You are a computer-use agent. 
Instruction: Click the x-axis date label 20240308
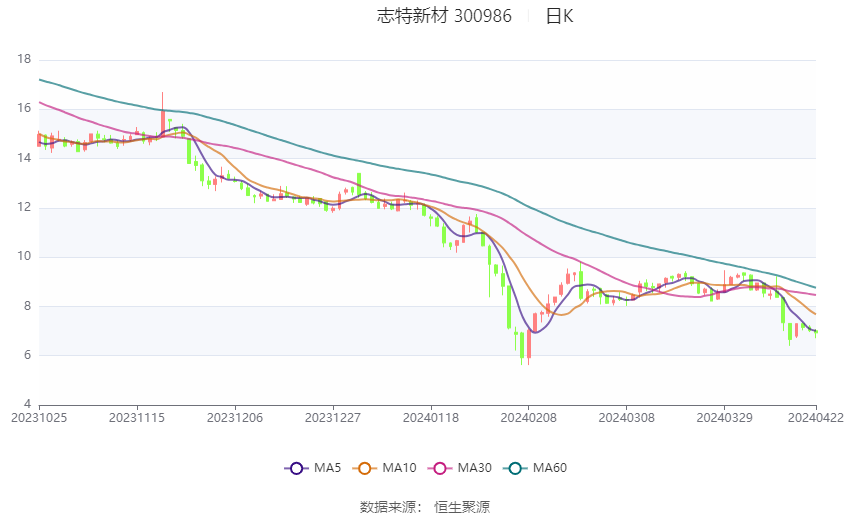pyautogui.click(x=627, y=418)
